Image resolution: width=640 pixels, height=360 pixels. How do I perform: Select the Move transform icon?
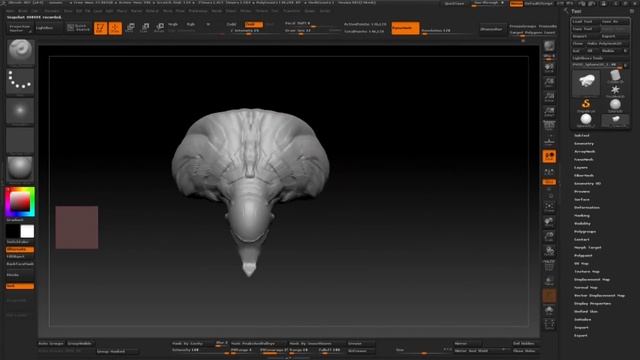tap(130, 28)
